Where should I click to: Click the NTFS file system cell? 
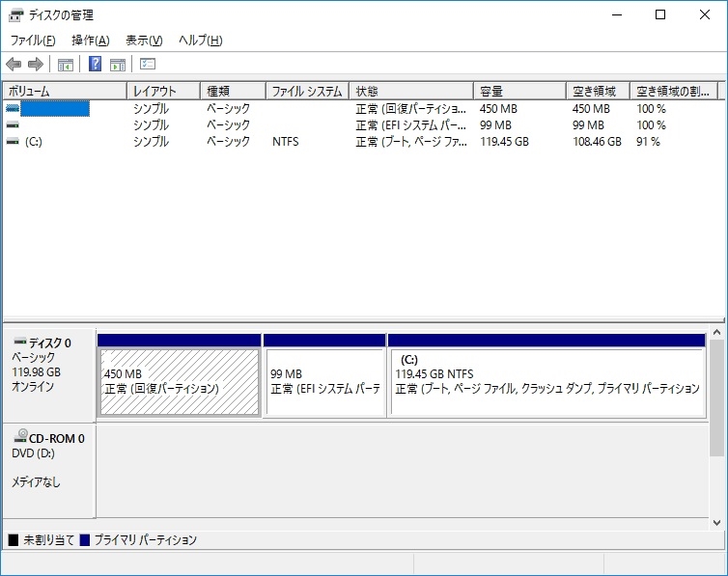pyautogui.click(x=286, y=142)
